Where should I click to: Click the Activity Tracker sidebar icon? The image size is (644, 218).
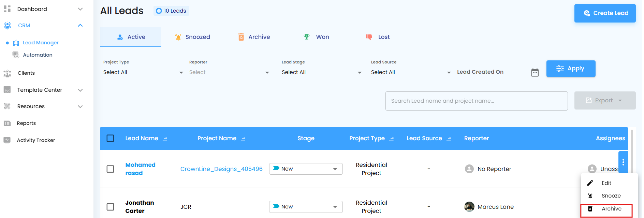[x=7, y=140]
